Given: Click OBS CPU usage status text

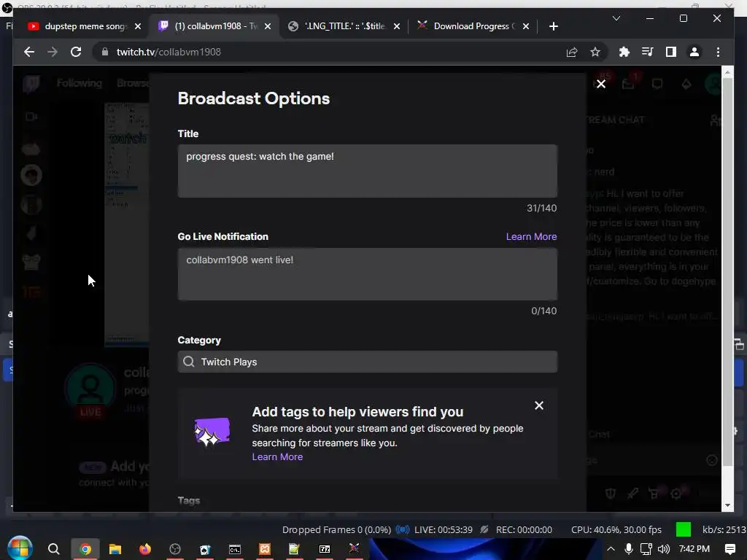Looking at the screenshot, I should [x=616, y=529].
